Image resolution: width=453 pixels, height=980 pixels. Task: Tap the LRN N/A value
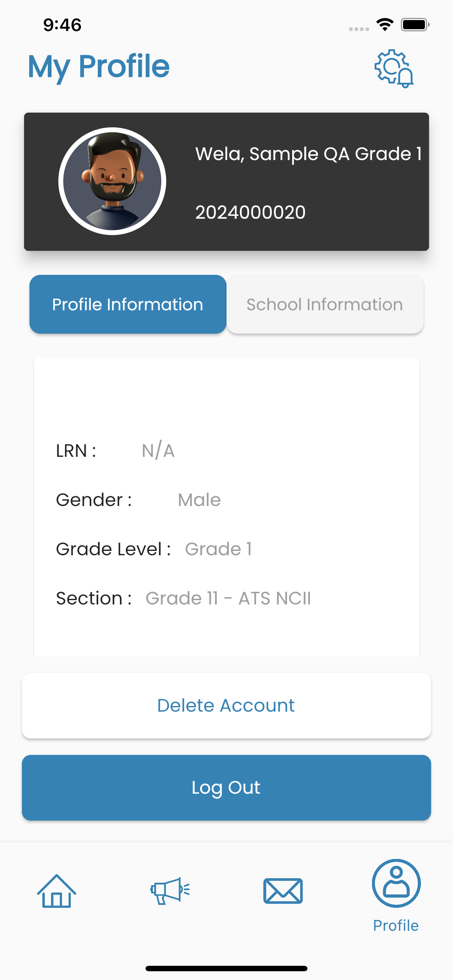[x=158, y=450]
